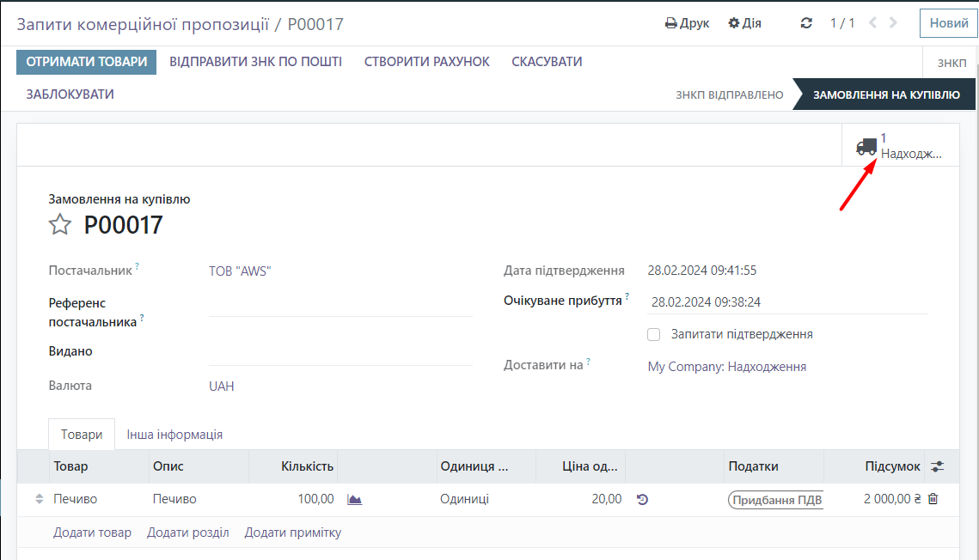Select the ЗНКП ВІДПРАВЛЕНО status stage
The width and height of the screenshot is (979, 560).
[x=729, y=94]
